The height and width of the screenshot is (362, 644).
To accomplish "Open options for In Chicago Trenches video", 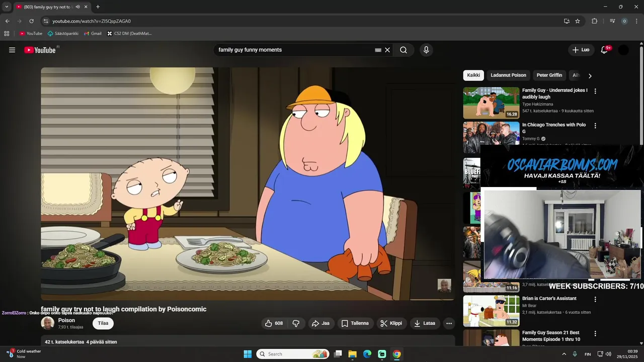I will tap(595, 126).
